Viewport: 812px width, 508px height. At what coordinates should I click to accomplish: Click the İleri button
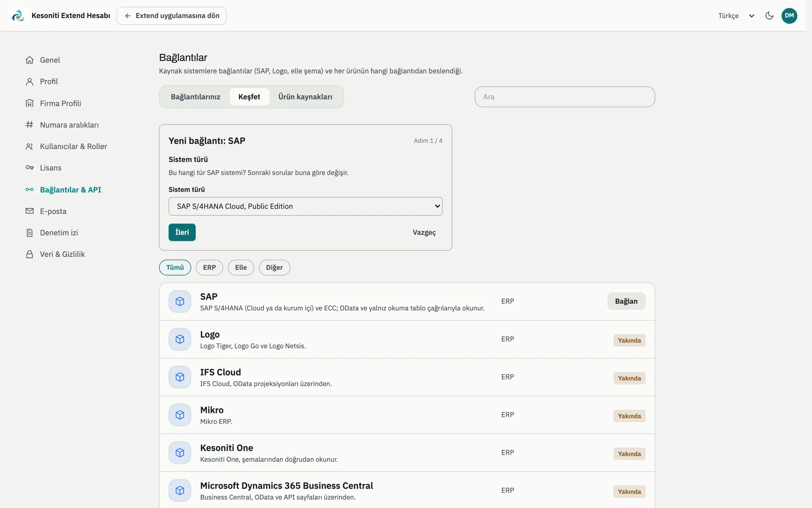pyautogui.click(x=182, y=232)
